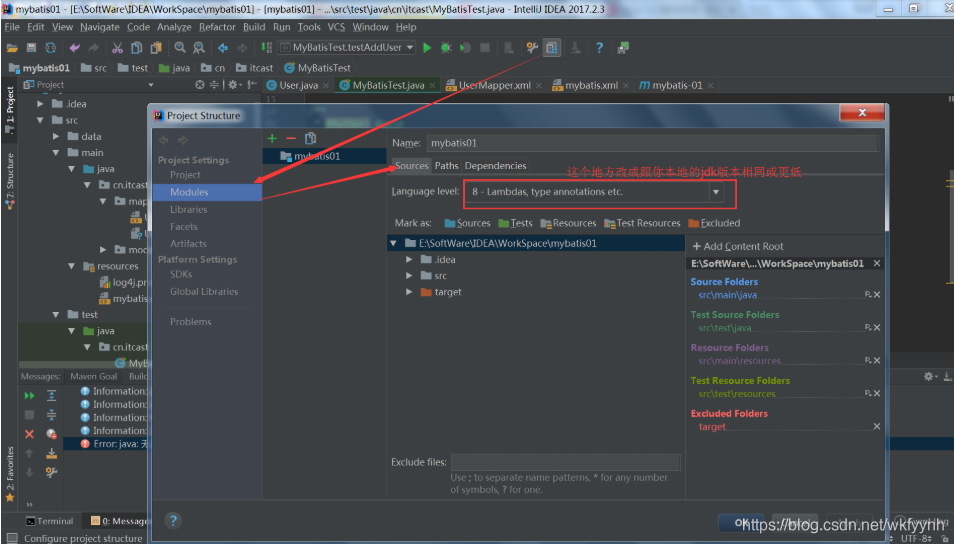Mark as Sources button
Screen dimensions: 954x544
(467, 223)
